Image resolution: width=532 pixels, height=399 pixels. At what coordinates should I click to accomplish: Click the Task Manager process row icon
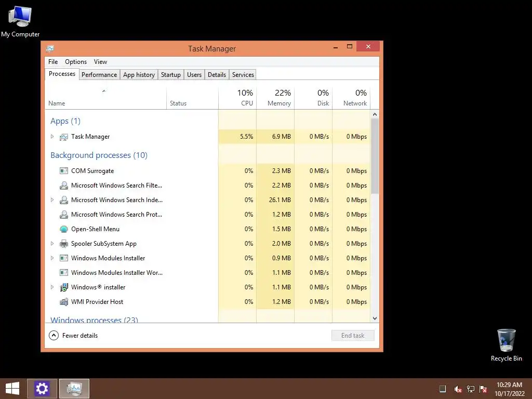pos(64,137)
